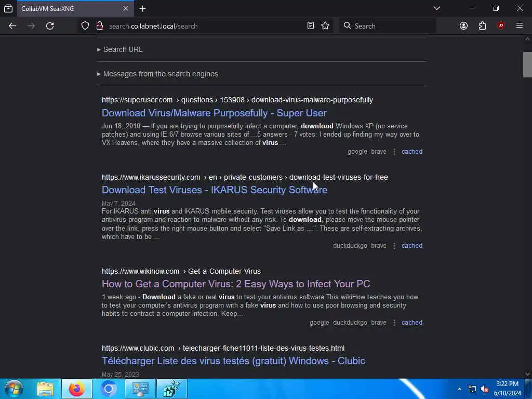Click the wikihow.com result URL text
Image resolution: width=532 pixels, height=399 pixels.
pyautogui.click(x=181, y=271)
